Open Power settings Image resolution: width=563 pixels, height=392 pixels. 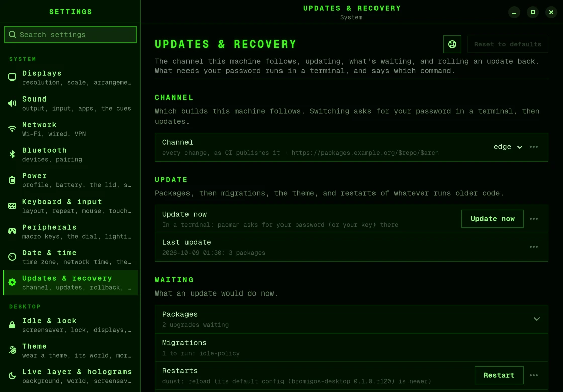[70, 180]
